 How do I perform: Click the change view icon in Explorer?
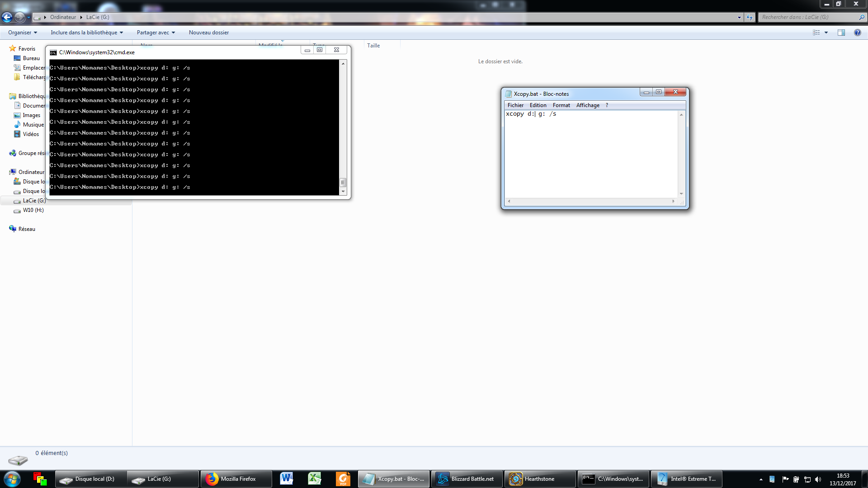[816, 33]
